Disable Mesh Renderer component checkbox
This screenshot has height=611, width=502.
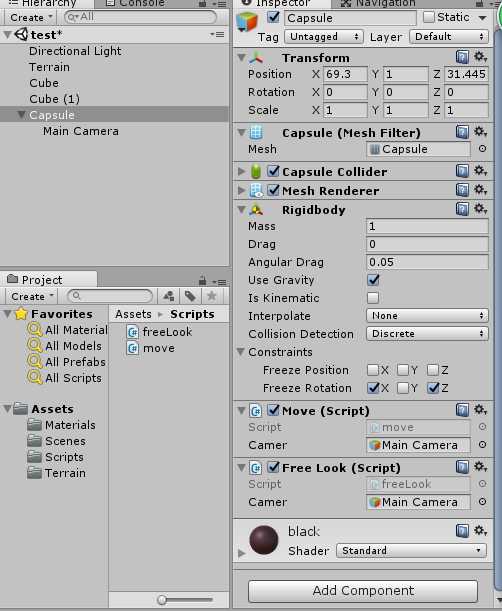click(x=274, y=190)
